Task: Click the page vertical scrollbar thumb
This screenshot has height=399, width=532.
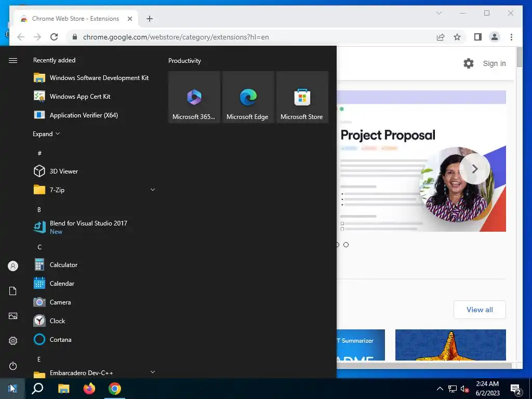Action: 520,57
